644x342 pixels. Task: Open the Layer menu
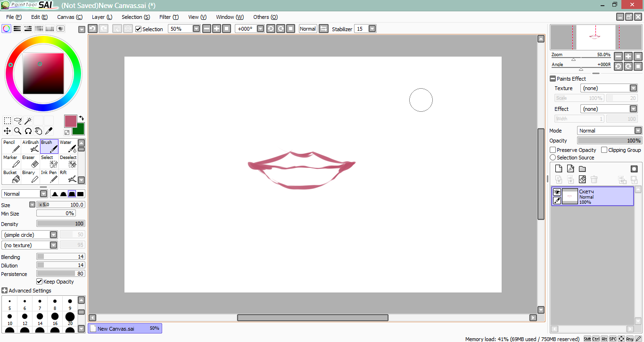pyautogui.click(x=102, y=17)
